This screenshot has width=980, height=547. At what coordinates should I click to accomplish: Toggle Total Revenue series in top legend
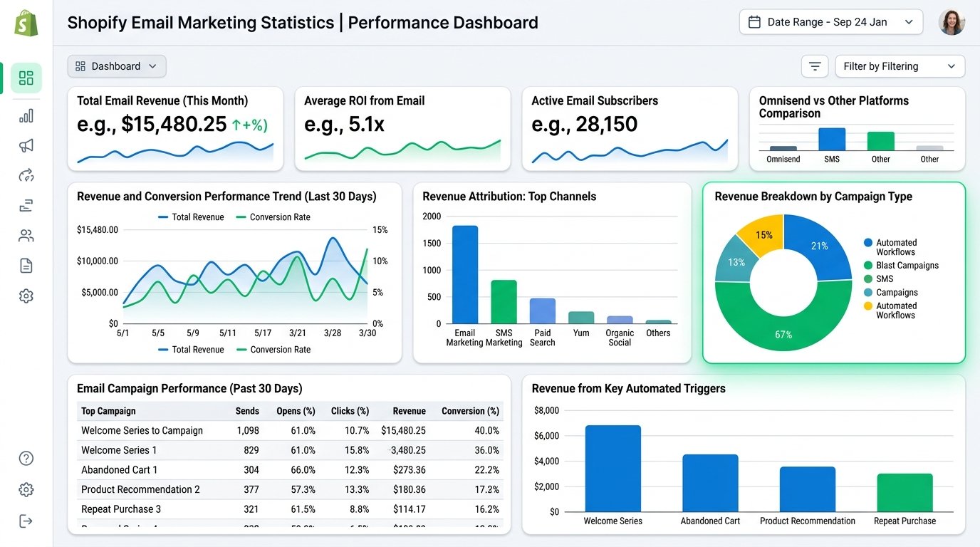191,217
